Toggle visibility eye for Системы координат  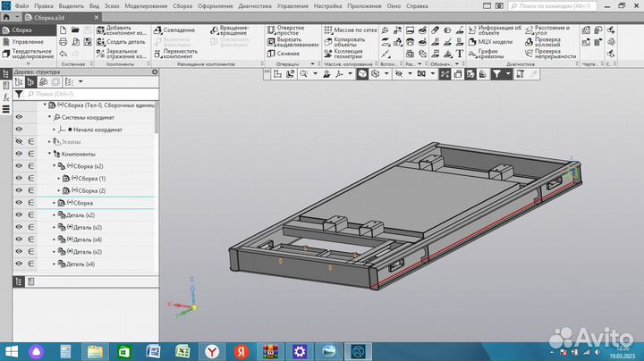point(19,117)
